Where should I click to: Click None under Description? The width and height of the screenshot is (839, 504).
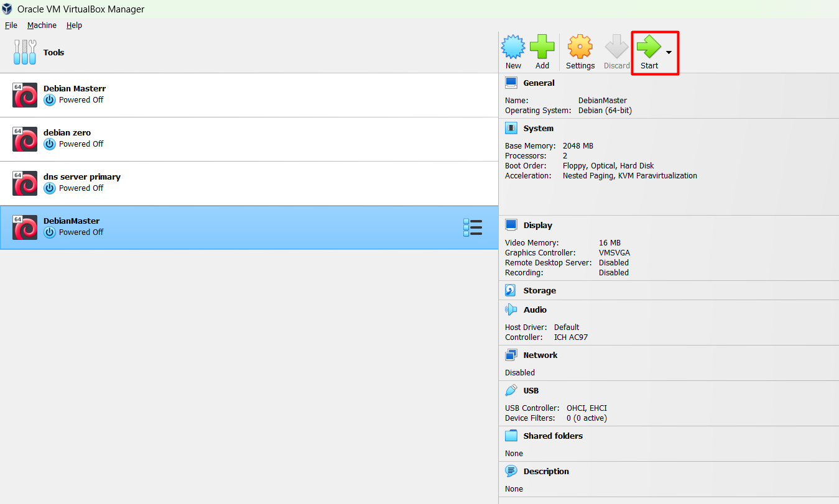(x=514, y=488)
